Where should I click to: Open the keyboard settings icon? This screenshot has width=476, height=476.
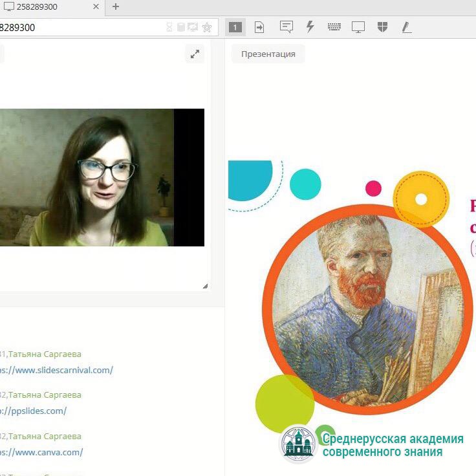click(x=334, y=27)
